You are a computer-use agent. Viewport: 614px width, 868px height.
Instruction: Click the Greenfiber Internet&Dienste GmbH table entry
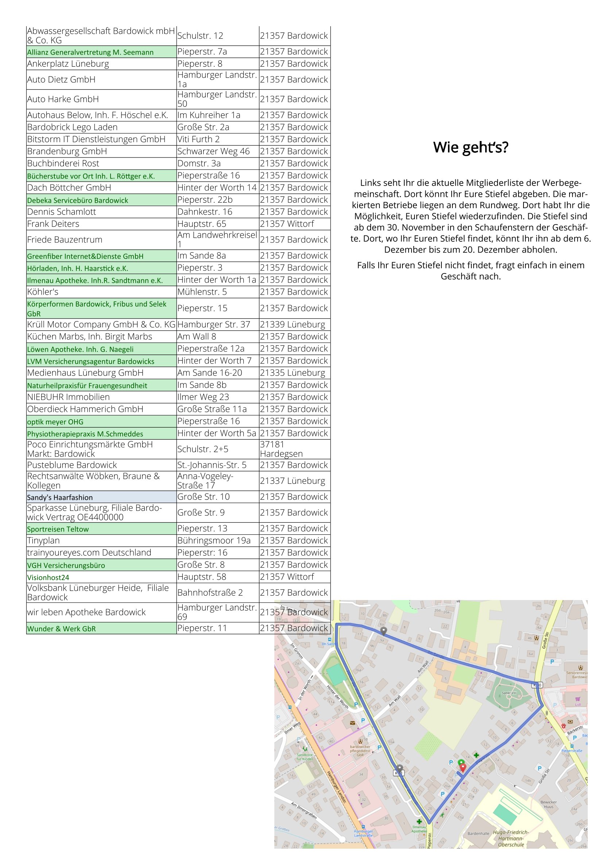tap(85, 256)
